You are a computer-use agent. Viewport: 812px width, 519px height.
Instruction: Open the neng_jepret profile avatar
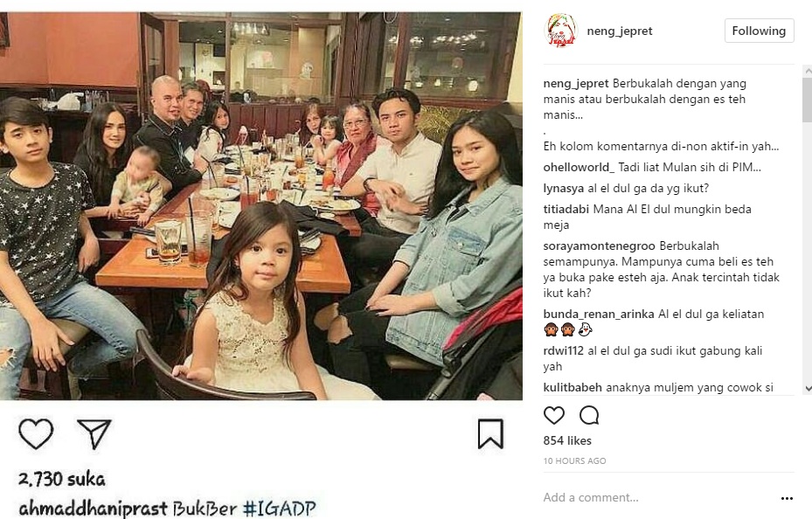(x=561, y=31)
